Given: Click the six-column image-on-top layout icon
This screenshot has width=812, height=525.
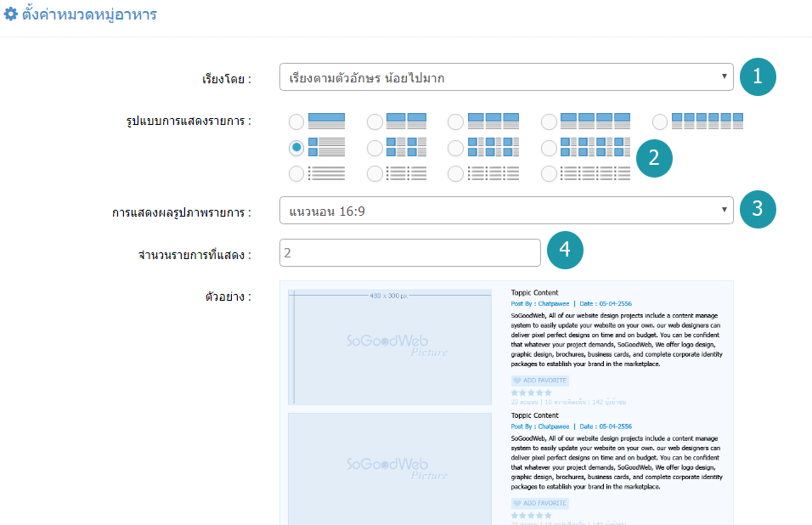Looking at the screenshot, I should [708, 121].
